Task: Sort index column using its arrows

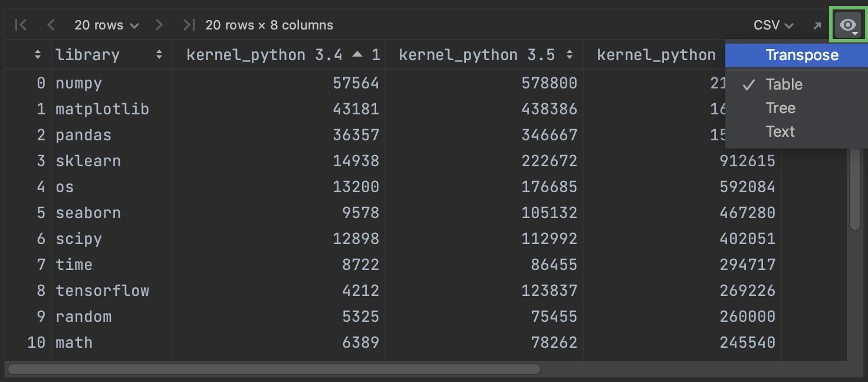Action: tap(38, 55)
